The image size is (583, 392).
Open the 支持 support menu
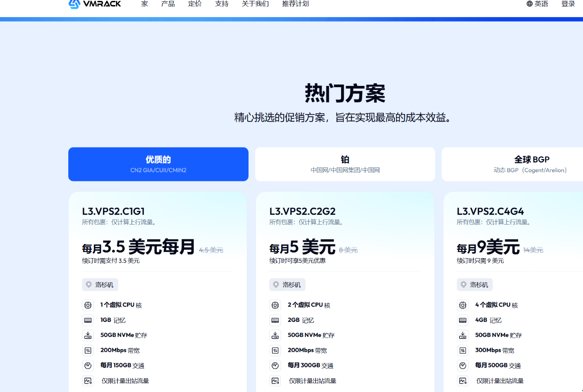pos(222,4)
